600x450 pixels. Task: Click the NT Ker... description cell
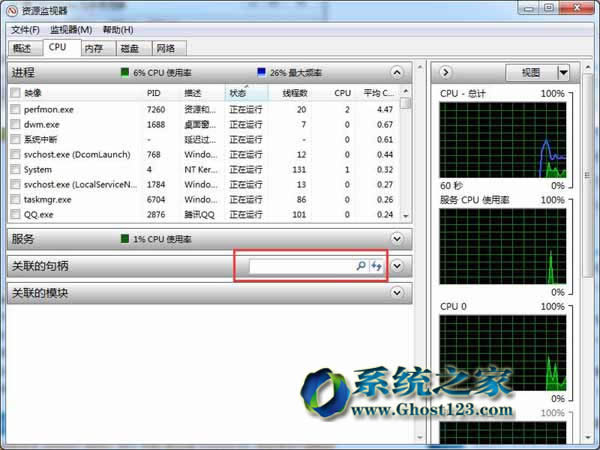click(x=201, y=169)
